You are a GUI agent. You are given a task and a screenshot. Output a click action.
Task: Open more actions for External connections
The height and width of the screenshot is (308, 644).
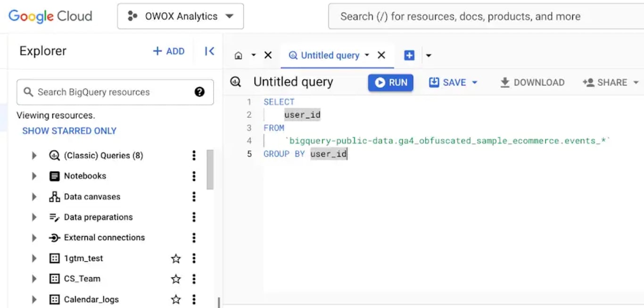pos(194,238)
